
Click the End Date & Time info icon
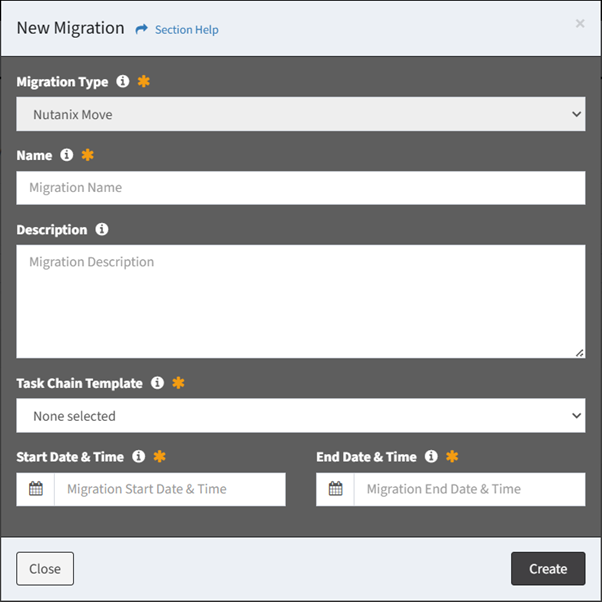tap(431, 456)
